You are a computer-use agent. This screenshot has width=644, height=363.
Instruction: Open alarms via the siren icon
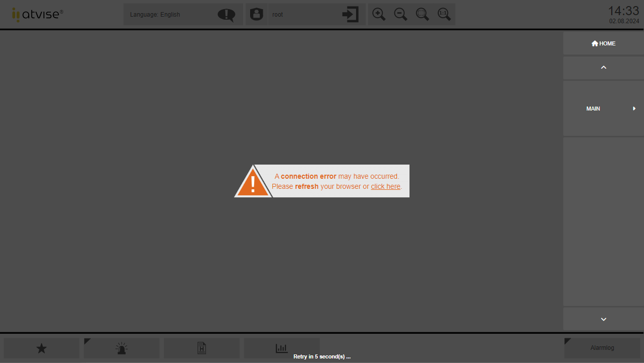click(x=121, y=348)
